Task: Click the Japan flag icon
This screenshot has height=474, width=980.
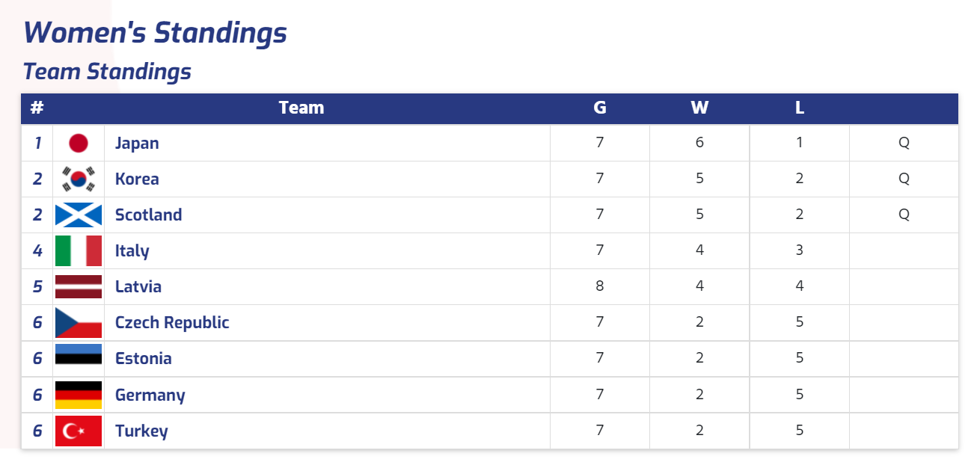Action: click(x=79, y=143)
